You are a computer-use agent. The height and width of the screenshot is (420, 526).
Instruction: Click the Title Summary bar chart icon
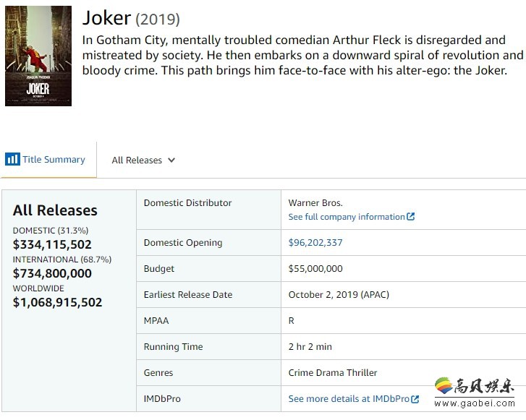pyautogui.click(x=12, y=159)
